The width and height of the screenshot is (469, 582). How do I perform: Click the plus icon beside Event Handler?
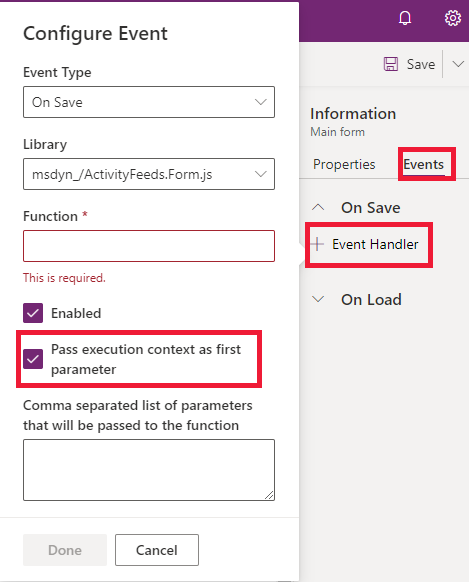317,244
